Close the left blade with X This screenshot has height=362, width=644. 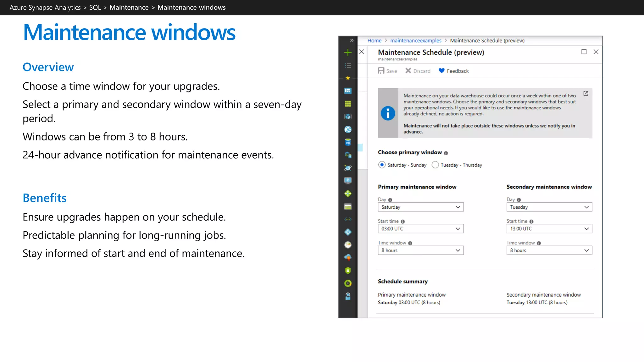[x=362, y=52]
